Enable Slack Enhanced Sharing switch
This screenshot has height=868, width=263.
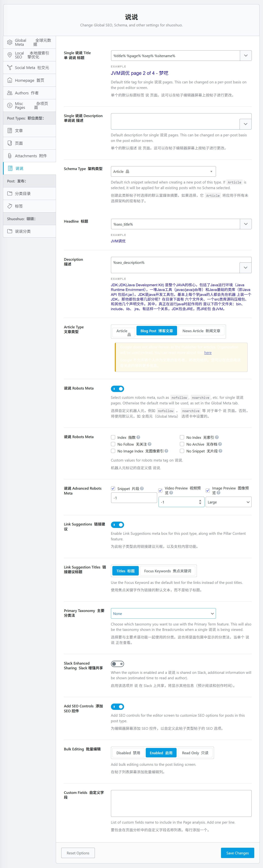(117, 664)
